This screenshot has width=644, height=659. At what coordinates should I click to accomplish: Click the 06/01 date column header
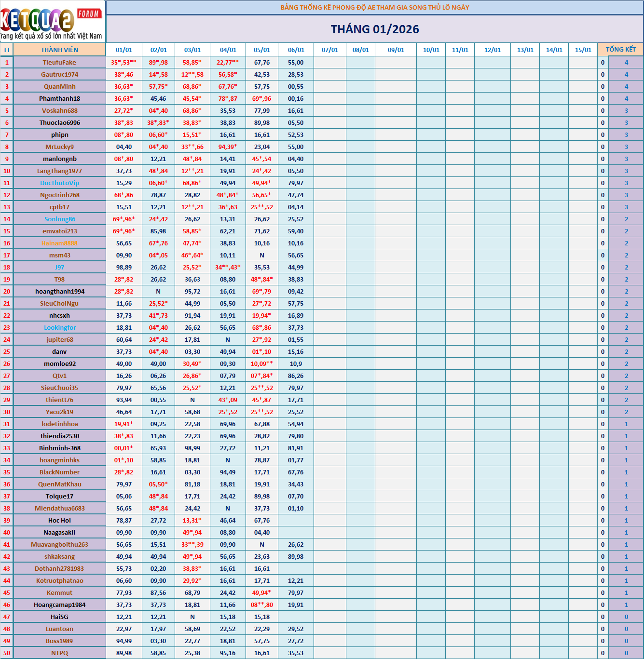(x=296, y=50)
